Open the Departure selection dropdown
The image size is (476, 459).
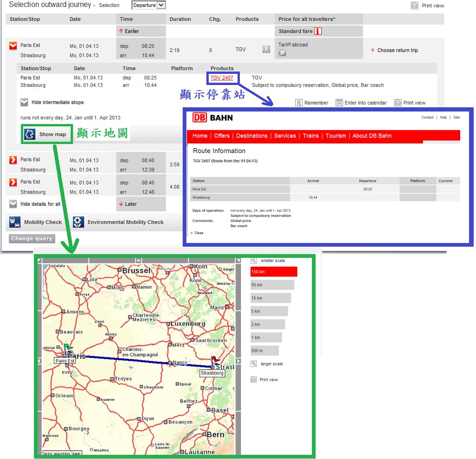[x=148, y=5]
